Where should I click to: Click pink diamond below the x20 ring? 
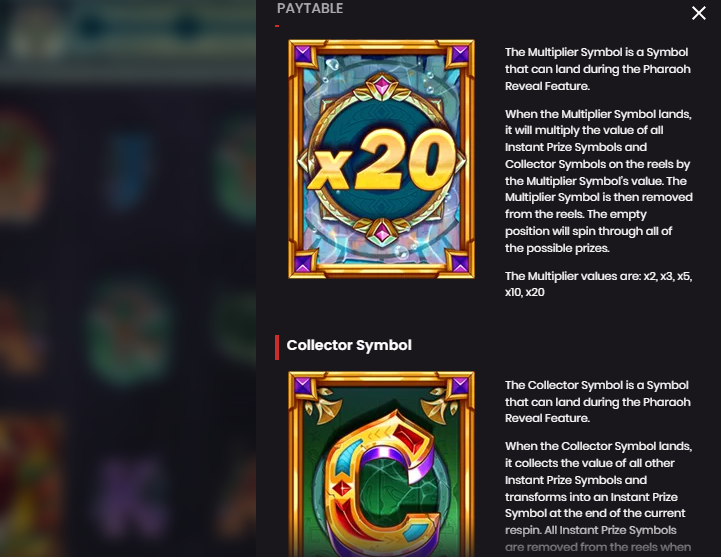click(382, 232)
